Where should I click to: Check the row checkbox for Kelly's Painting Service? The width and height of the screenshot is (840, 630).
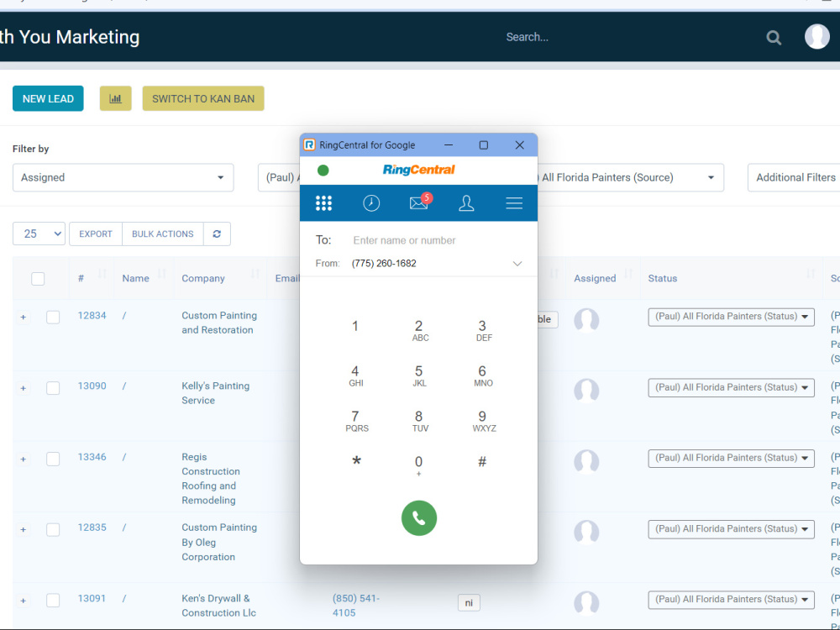[x=53, y=388]
